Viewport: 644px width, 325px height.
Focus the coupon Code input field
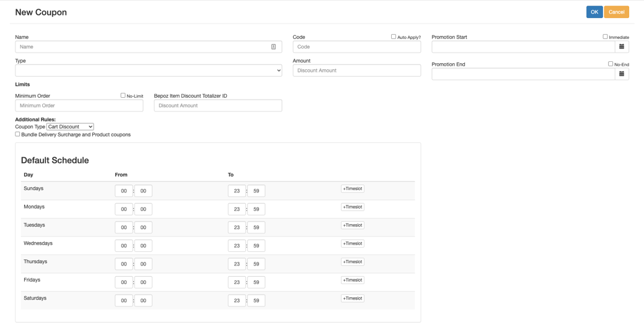coord(356,47)
